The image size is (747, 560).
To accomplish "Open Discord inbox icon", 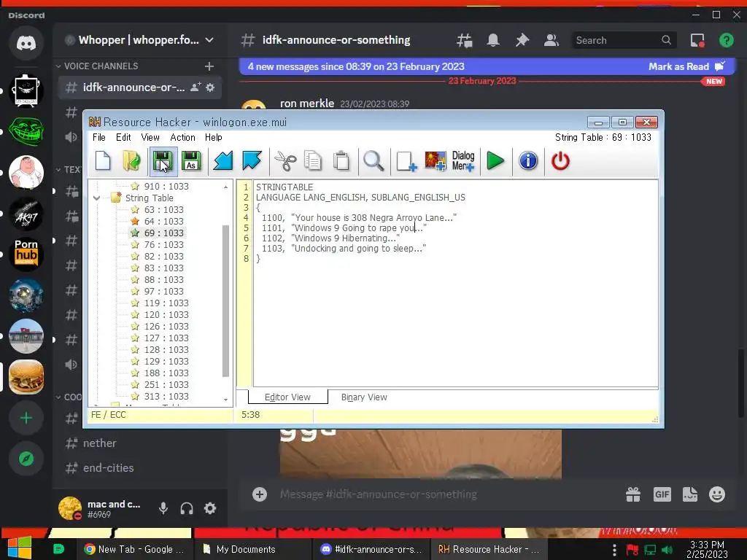I will point(697,41).
